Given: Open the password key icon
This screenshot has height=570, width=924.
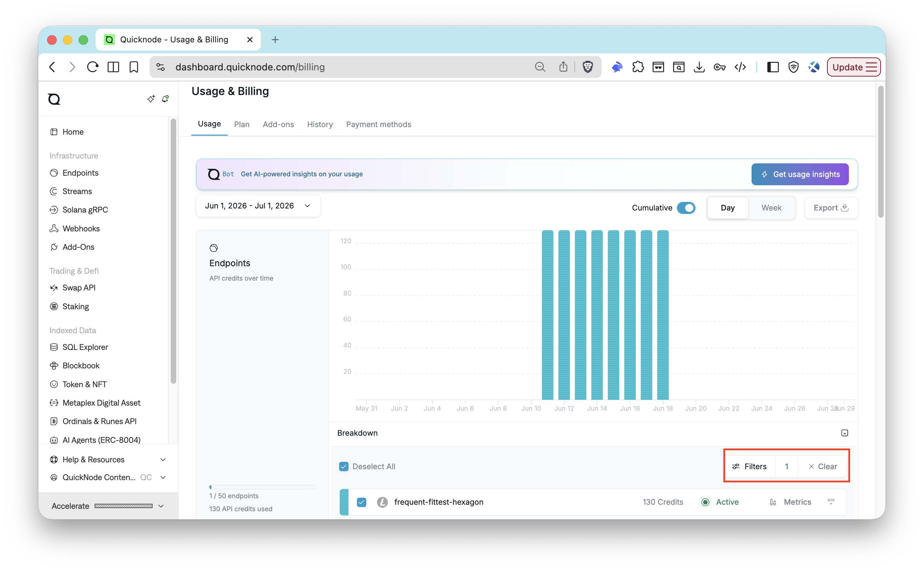Looking at the screenshot, I should click(x=719, y=67).
